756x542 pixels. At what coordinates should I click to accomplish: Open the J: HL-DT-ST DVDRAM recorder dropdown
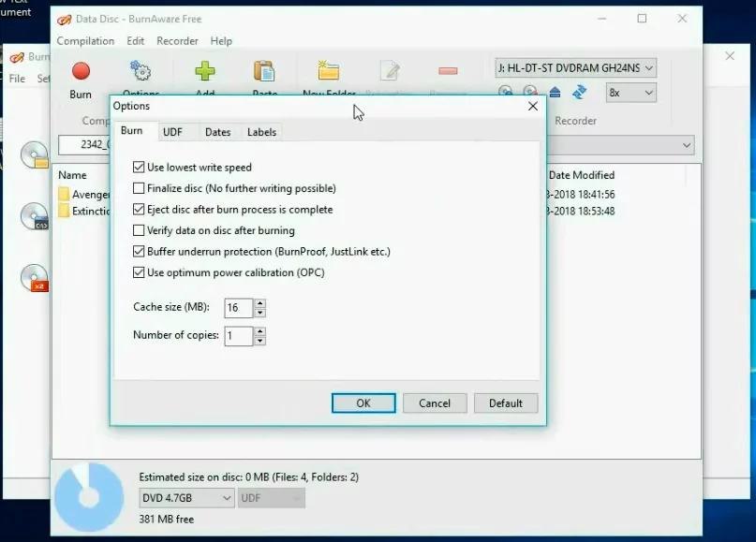[575, 68]
